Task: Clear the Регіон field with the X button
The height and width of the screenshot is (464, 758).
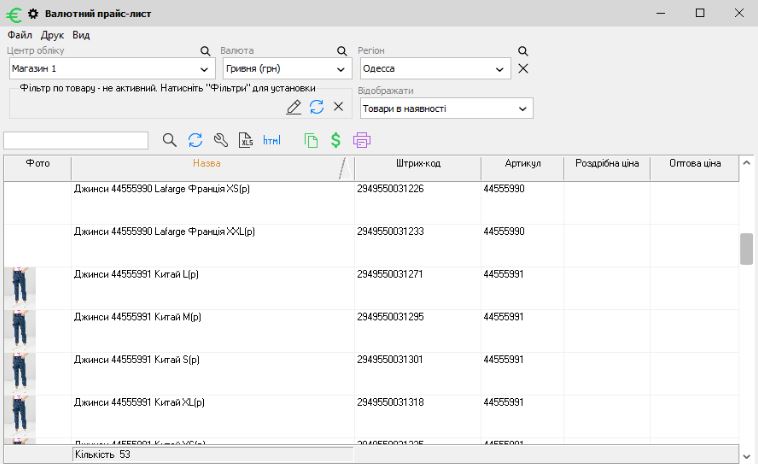Action: (523, 69)
